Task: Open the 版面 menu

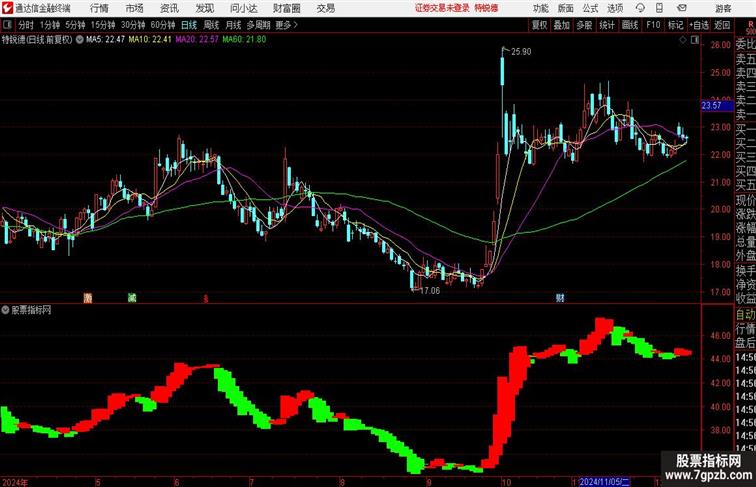Action: tap(566, 8)
